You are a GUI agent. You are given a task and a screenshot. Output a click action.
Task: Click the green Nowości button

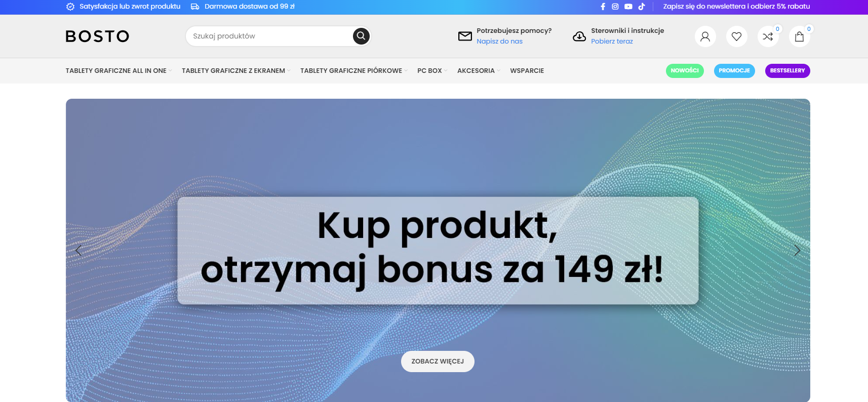685,71
